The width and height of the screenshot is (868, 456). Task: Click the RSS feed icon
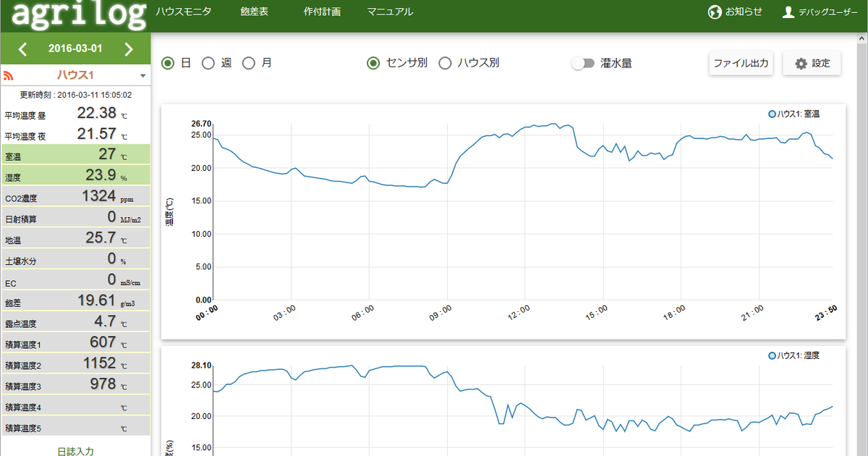coord(9,75)
